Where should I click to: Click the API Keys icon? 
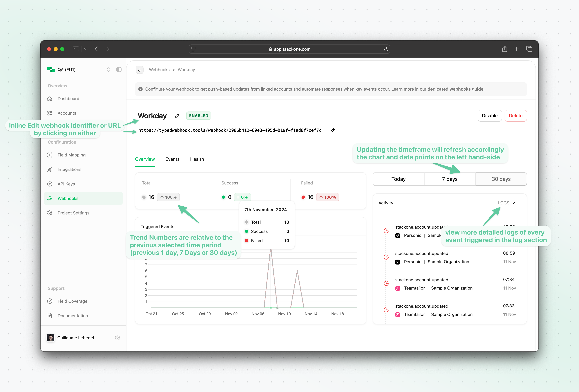[x=50, y=184]
